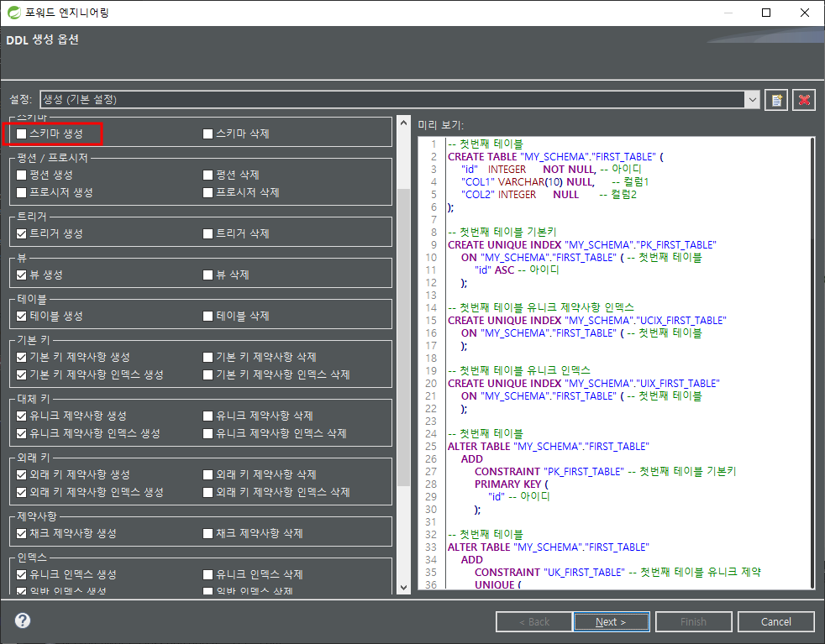Enable 기본 키 제약사항 인덱스 삭제
825x644 pixels.
208,374
